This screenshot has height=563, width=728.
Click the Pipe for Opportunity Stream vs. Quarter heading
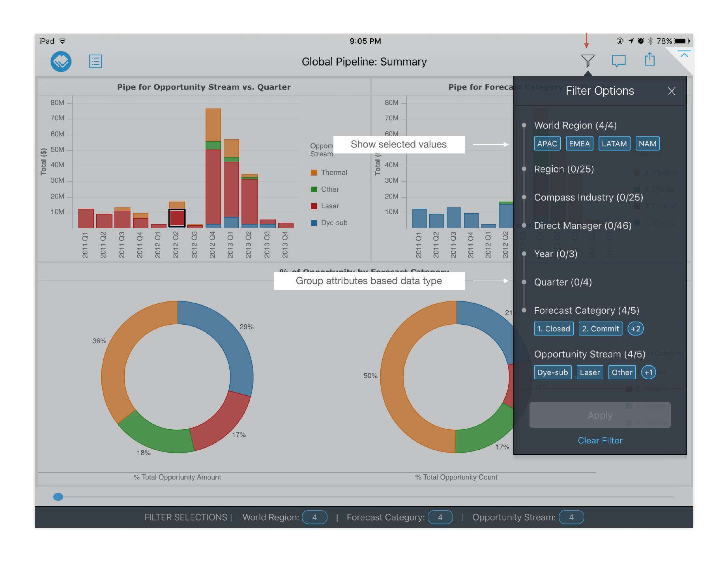coord(204,87)
